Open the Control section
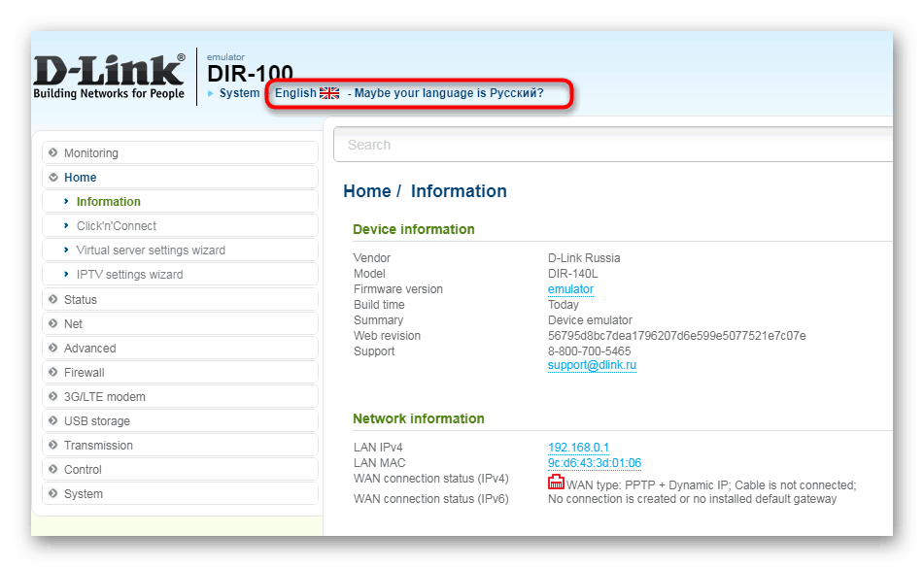Viewport: 924px width, 567px height. tap(181, 469)
